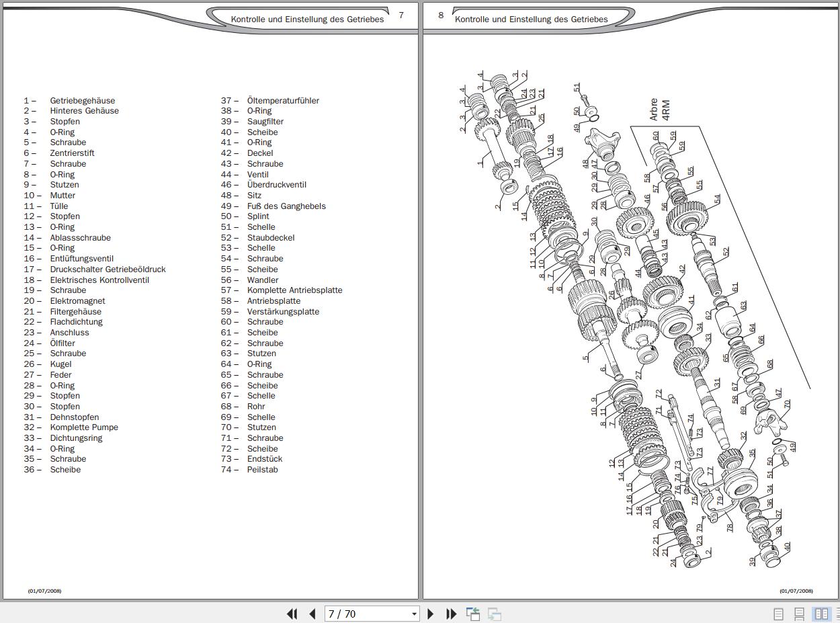Click the legend entry 'Peilstab'
Image resolution: width=840 pixels, height=623 pixels.
coord(263,470)
